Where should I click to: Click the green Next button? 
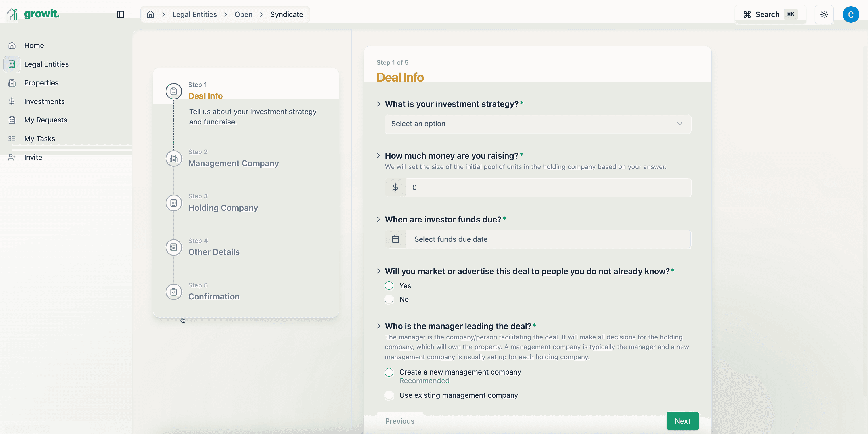[x=682, y=421]
